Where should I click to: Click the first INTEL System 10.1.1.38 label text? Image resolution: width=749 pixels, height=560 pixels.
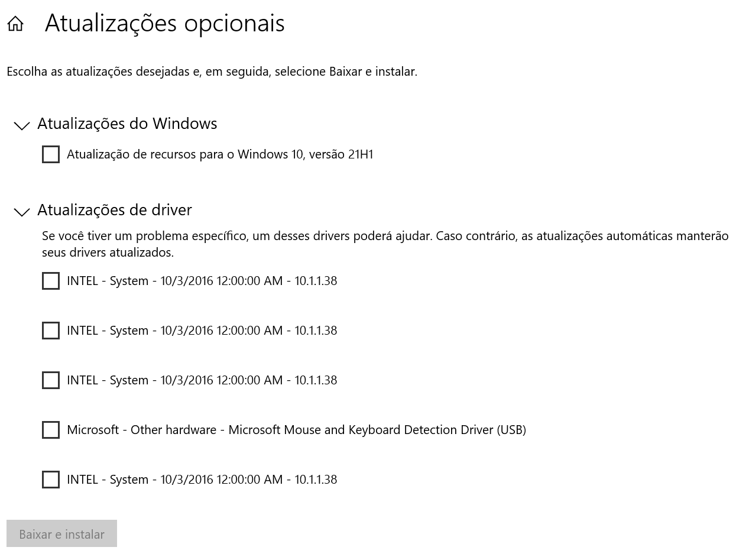[202, 281]
